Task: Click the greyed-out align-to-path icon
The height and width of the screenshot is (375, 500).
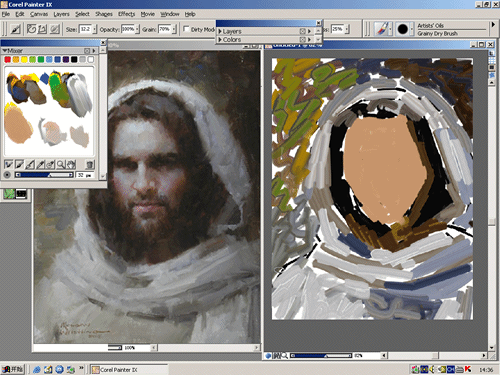Action: (x=55, y=29)
